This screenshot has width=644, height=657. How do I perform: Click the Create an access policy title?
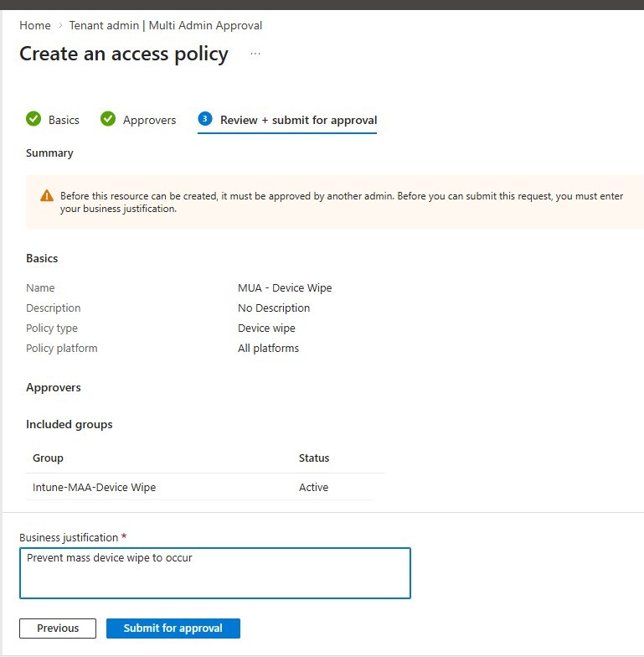click(x=124, y=54)
